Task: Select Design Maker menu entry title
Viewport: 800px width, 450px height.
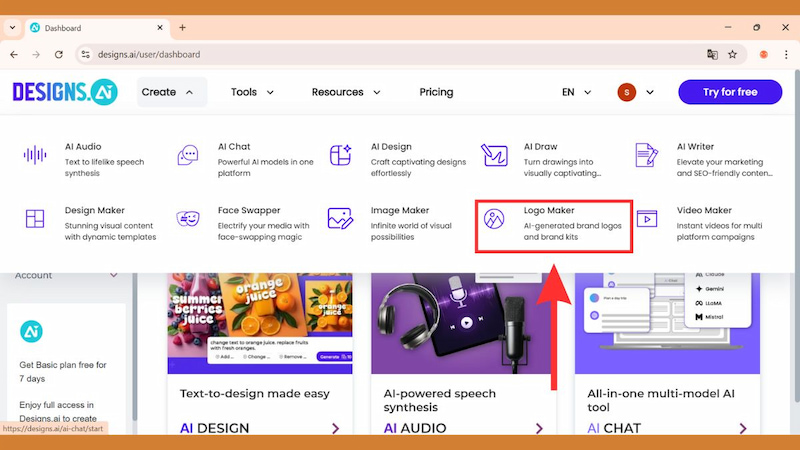Action: 95,210
